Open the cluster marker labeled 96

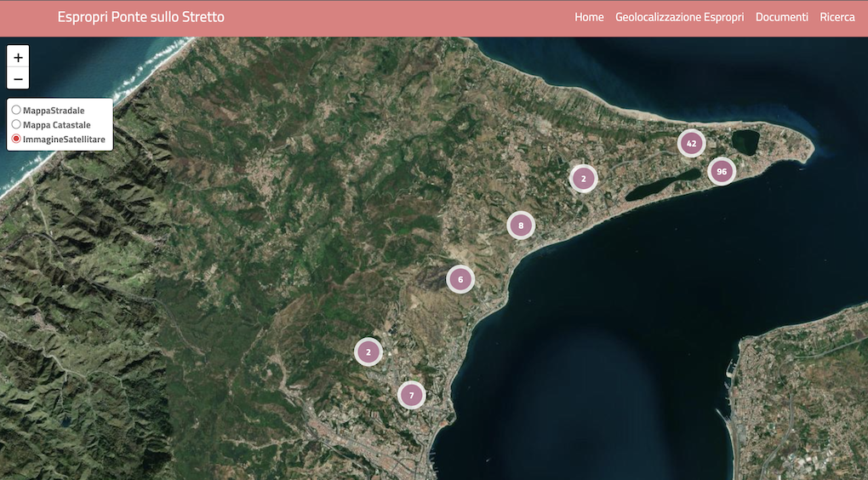tap(722, 172)
